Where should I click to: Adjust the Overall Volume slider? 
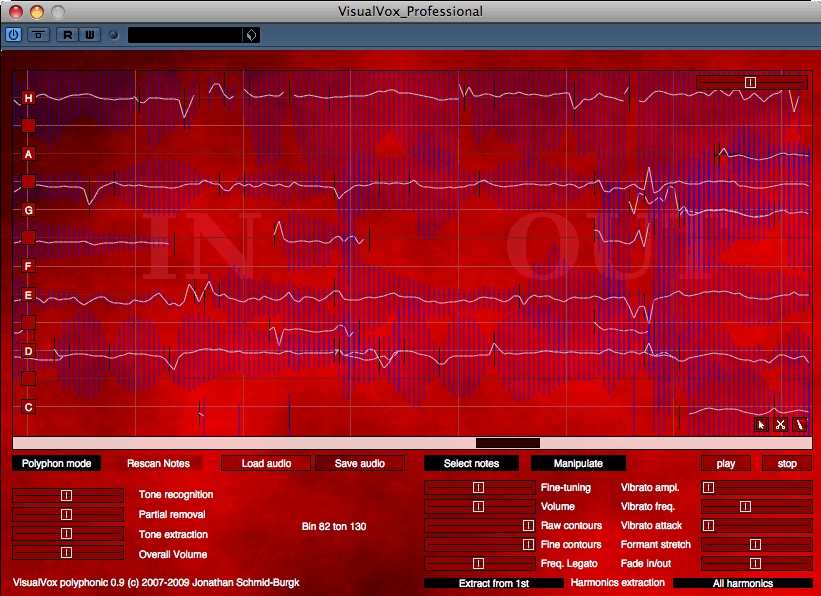click(x=68, y=553)
